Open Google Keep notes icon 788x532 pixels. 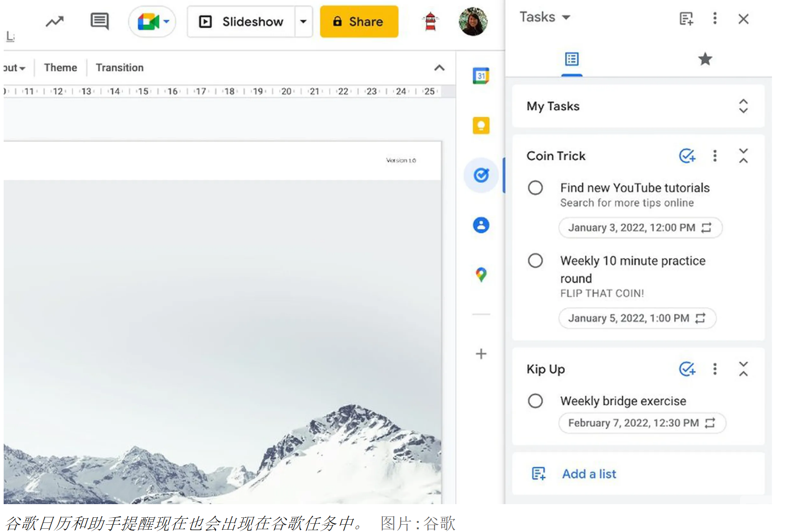481,126
